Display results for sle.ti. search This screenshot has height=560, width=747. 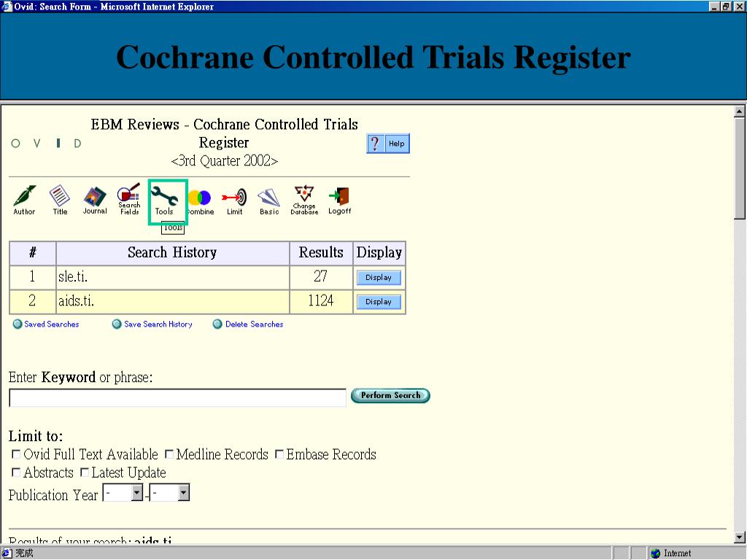point(379,278)
